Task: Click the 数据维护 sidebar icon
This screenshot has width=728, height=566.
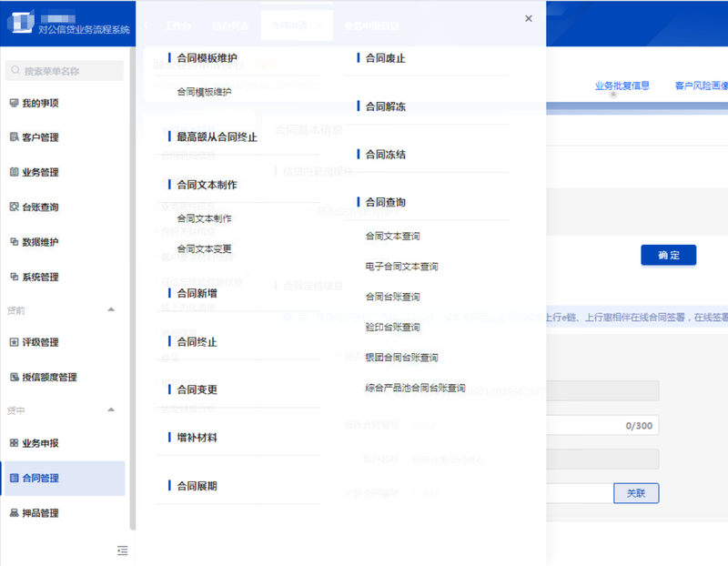Action: (15, 242)
